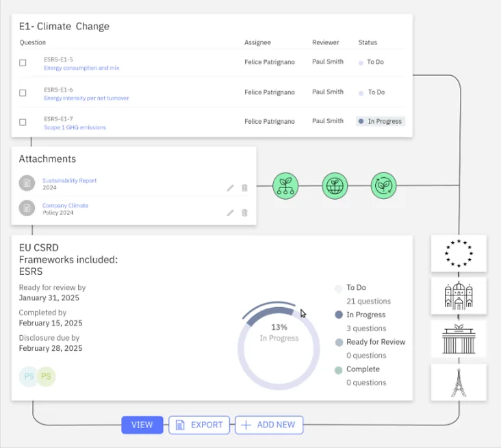Click the Status column header
This screenshot has width=501, height=448.
(x=368, y=42)
